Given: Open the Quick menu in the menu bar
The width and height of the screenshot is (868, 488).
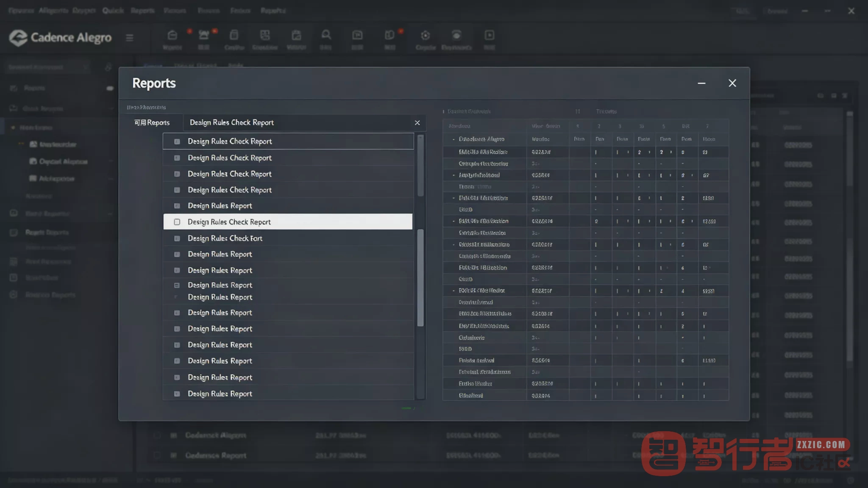Looking at the screenshot, I should [113, 11].
